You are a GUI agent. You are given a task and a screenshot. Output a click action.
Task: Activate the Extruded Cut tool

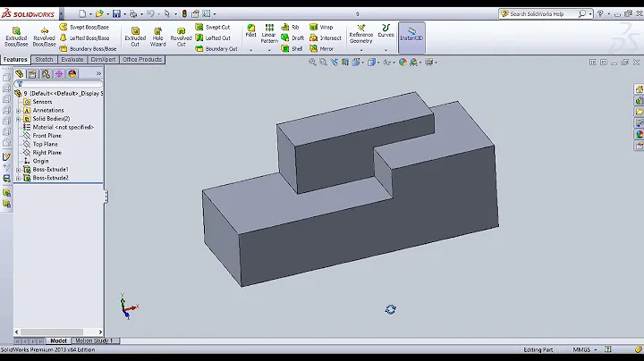pos(135,37)
